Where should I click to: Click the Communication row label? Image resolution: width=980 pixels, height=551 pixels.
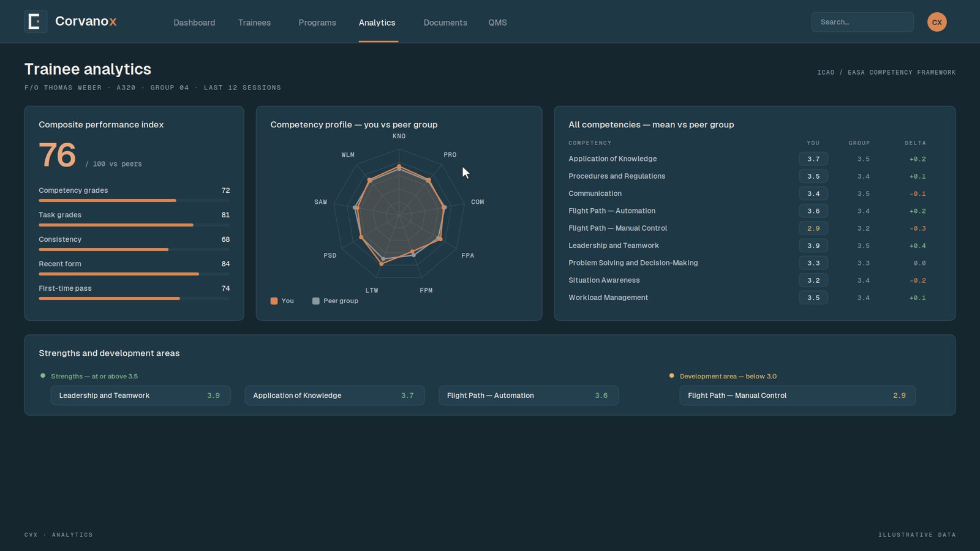tap(595, 193)
